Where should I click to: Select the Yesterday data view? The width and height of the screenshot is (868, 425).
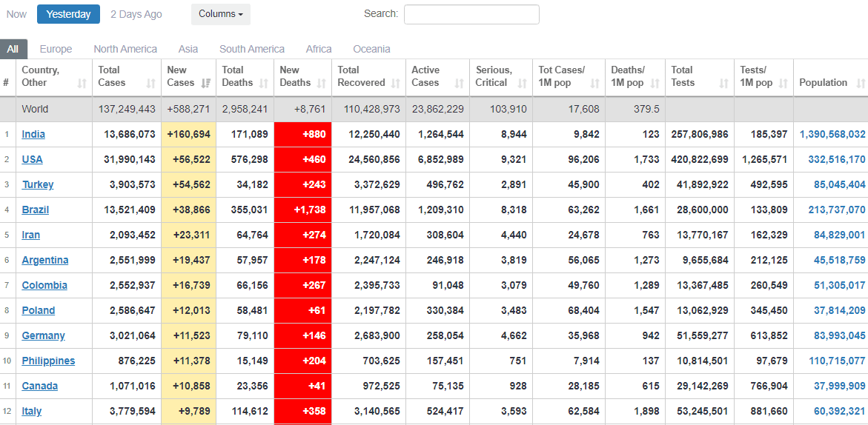tap(68, 14)
